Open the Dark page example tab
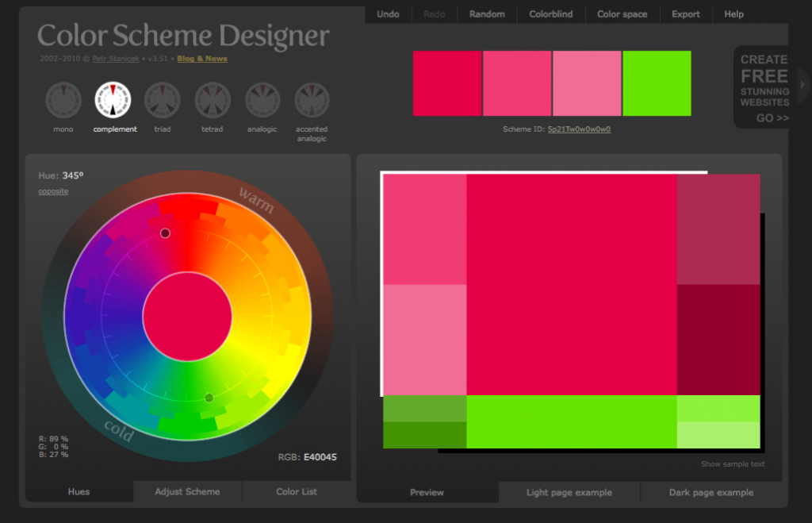This screenshot has height=523, width=812. click(711, 492)
